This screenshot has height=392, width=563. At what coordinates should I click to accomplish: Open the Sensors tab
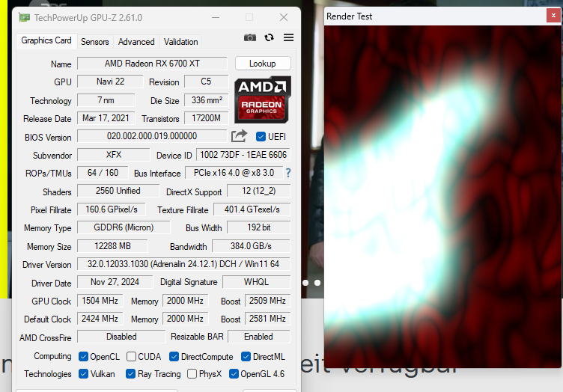95,42
